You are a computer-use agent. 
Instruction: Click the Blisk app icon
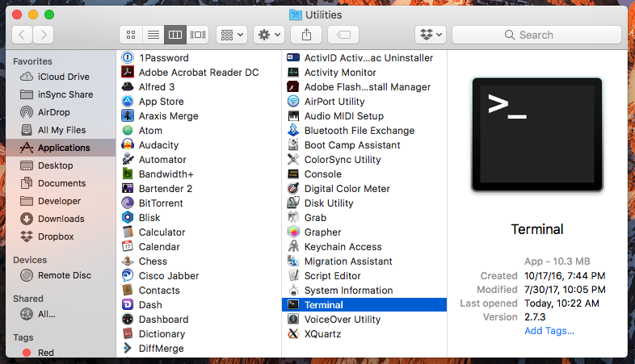point(128,217)
